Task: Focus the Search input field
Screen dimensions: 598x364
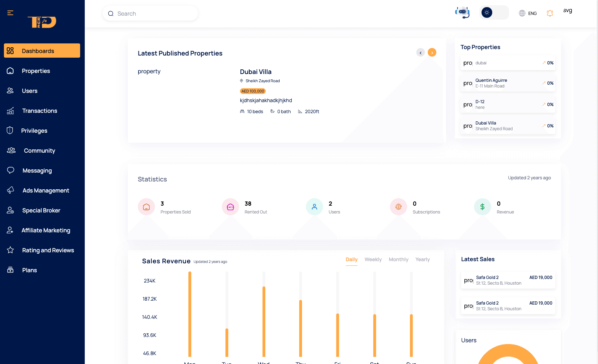Action: tap(150, 14)
